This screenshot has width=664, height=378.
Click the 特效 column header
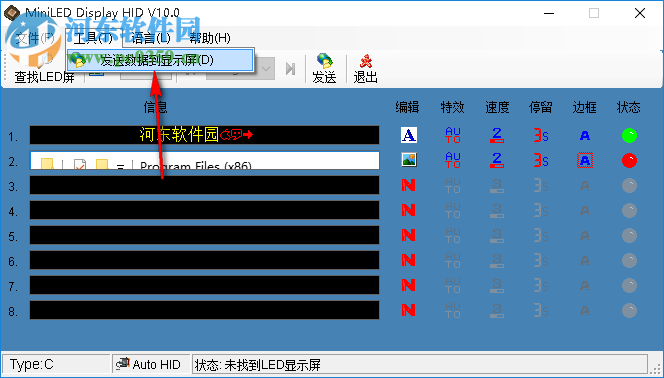tap(452, 107)
